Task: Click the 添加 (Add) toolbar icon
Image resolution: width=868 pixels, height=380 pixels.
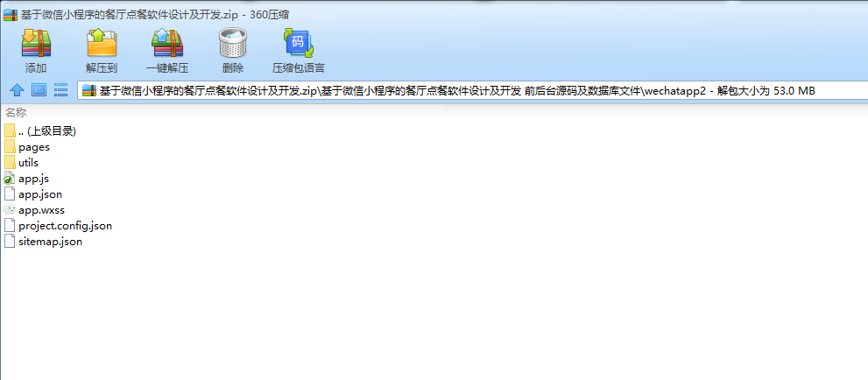Action: (x=36, y=44)
